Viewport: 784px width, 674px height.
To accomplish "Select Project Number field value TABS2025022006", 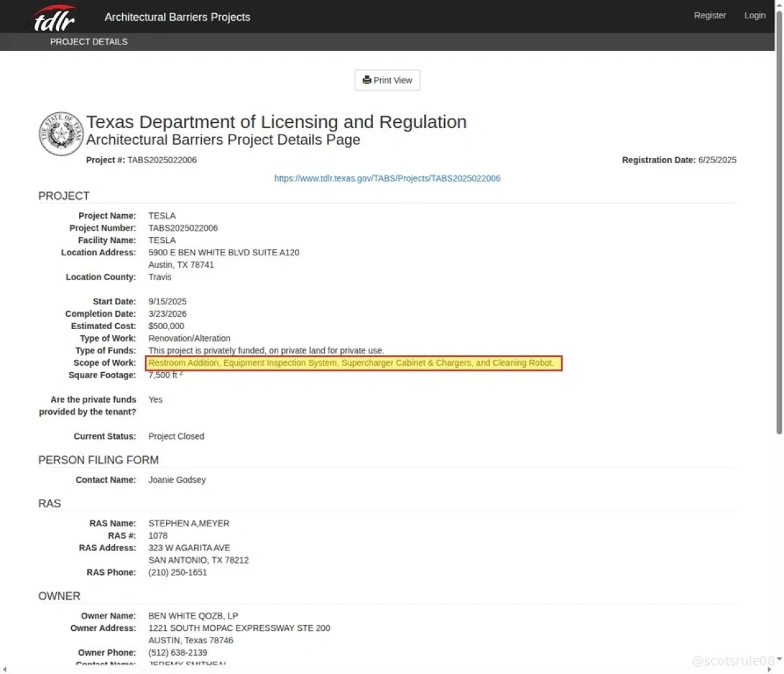I will 183,228.
